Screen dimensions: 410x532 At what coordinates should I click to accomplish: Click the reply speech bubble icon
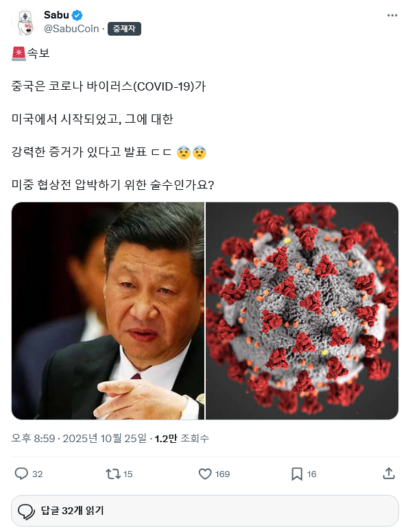pyautogui.click(x=21, y=474)
